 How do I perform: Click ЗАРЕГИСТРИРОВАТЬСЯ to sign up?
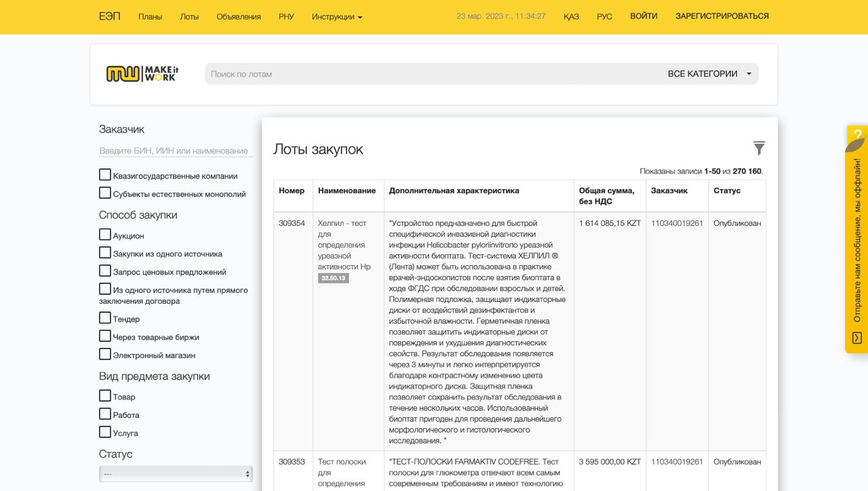[x=722, y=16]
